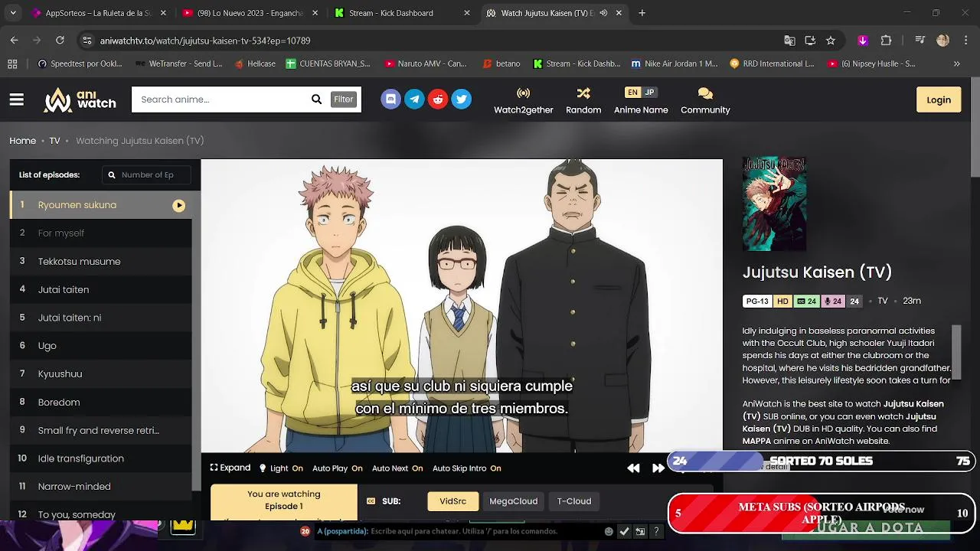Open the purple download extension icon
The width and height of the screenshot is (980, 551).
(863, 41)
